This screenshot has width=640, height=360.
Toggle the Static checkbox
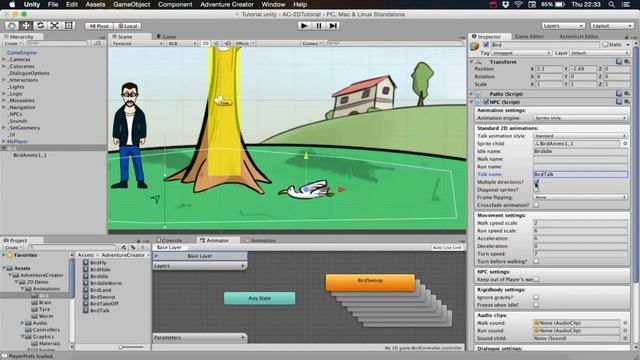pyautogui.click(x=605, y=44)
